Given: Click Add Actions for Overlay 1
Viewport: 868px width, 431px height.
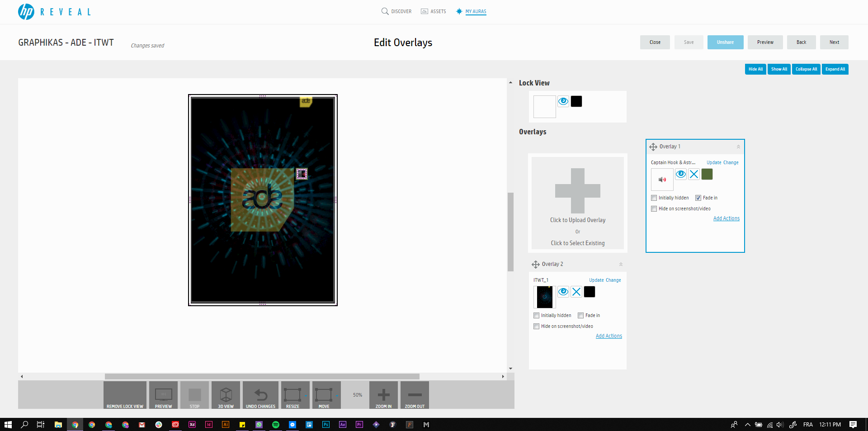Looking at the screenshot, I should click(x=726, y=218).
